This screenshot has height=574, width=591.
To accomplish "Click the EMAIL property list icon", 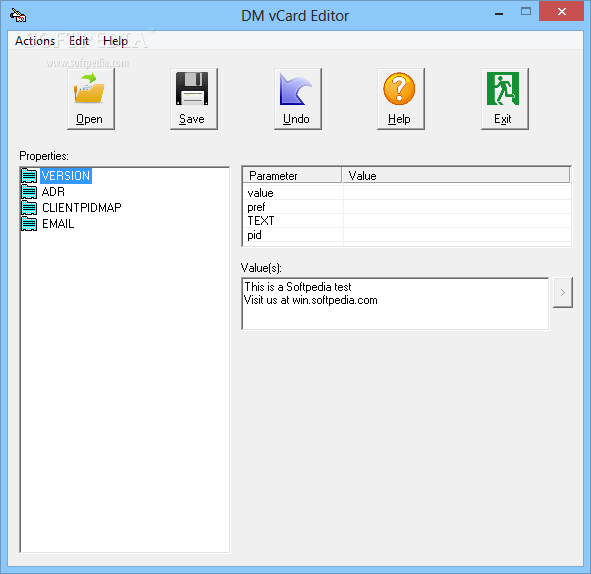I will click(29, 223).
